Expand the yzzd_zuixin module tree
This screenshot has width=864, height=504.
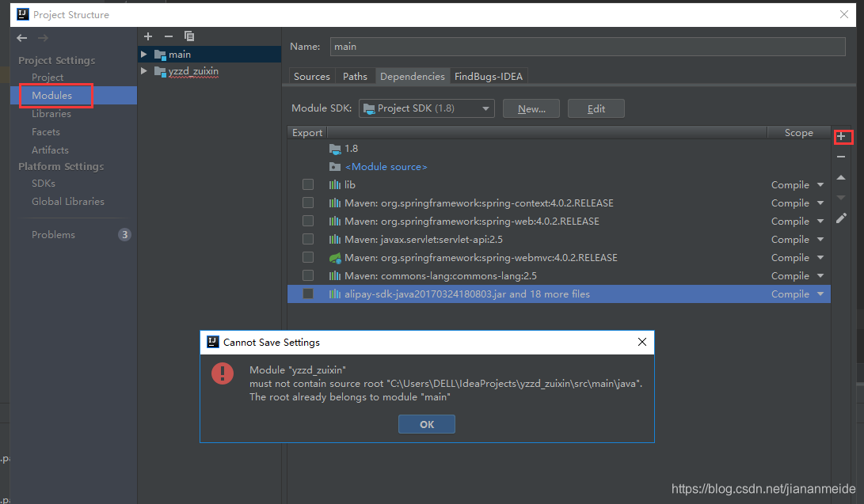(144, 71)
